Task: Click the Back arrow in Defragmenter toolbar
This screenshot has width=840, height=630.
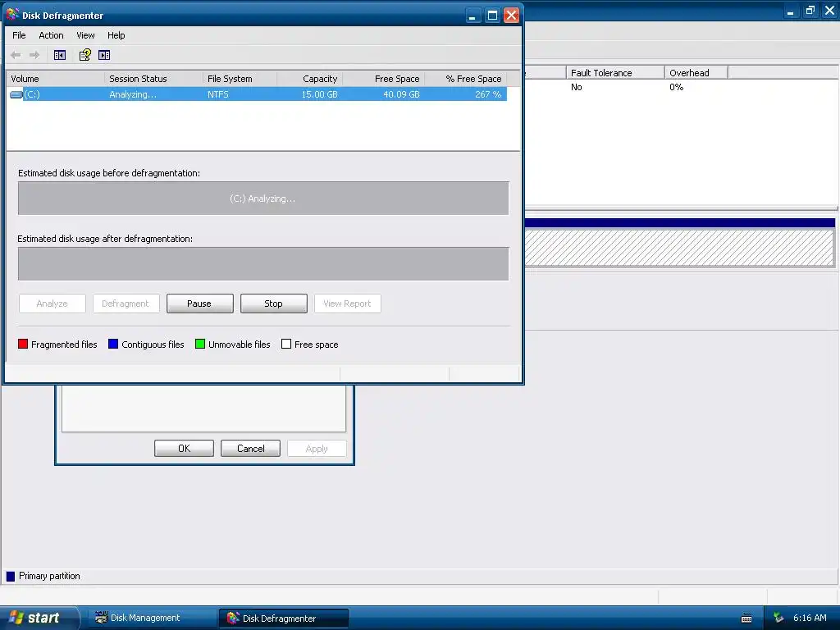Action: [x=16, y=55]
